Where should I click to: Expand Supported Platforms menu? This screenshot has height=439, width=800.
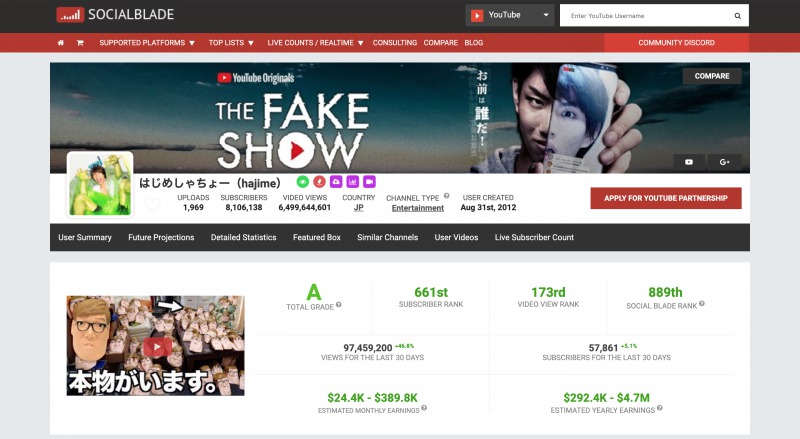147,43
